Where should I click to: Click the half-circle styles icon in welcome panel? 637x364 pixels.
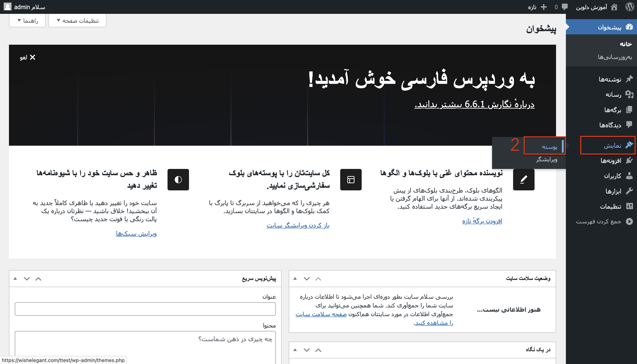pos(178,180)
